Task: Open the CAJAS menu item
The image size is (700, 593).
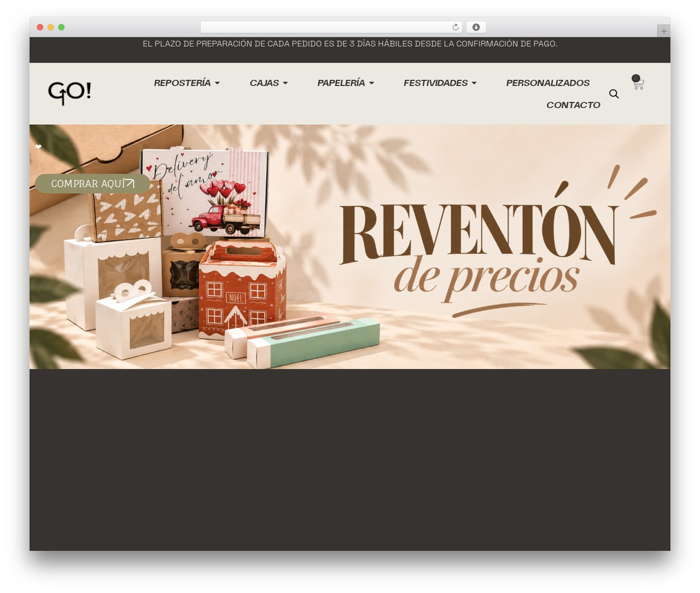Action: coord(264,83)
